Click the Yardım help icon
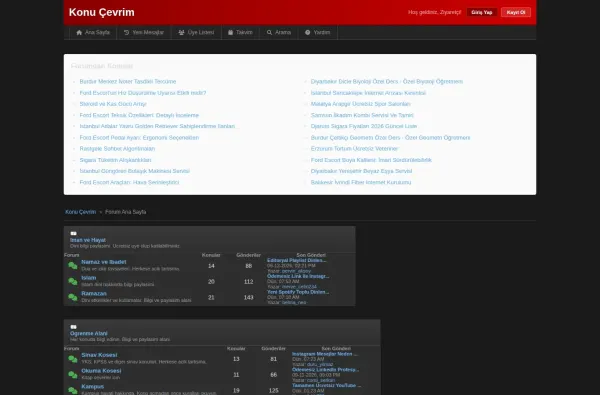600x395 pixels. pyautogui.click(x=308, y=33)
